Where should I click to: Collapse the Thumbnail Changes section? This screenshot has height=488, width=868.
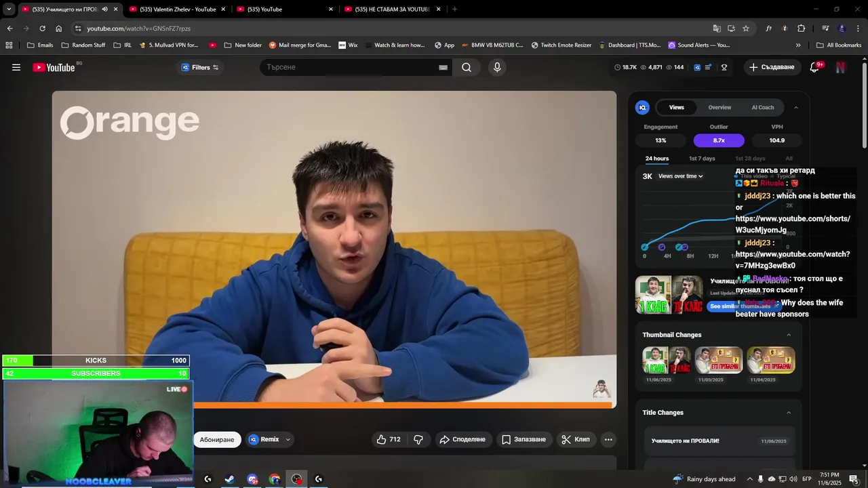(x=789, y=335)
